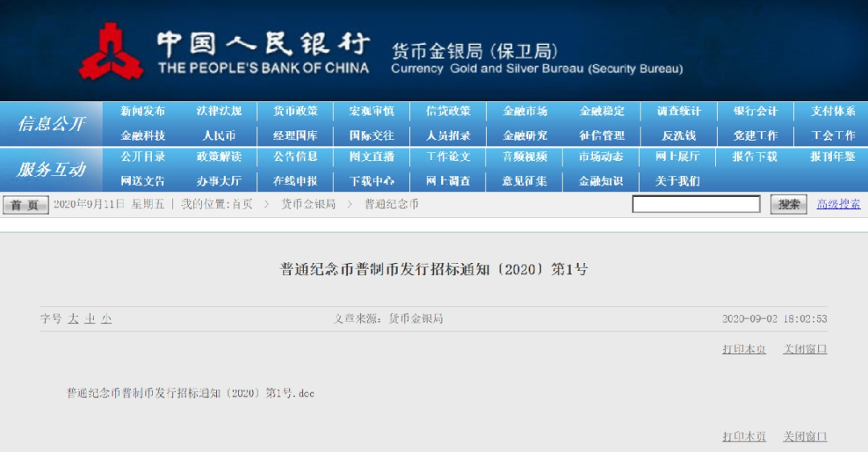Select 经理国库 menu item
The height and width of the screenshot is (452, 868).
tap(296, 136)
